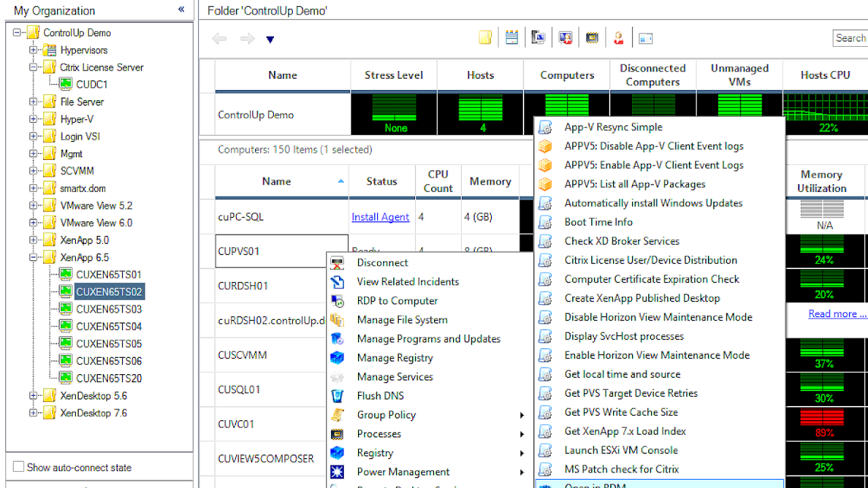Open the Folders view toolbar icon
The width and height of the screenshot is (868, 488).
pos(485,38)
